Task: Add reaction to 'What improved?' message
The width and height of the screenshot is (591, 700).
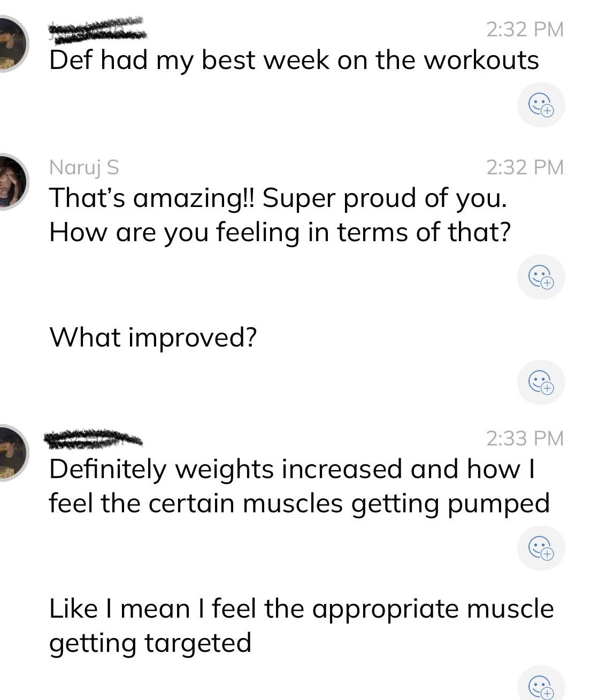Action: pyautogui.click(x=541, y=382)
